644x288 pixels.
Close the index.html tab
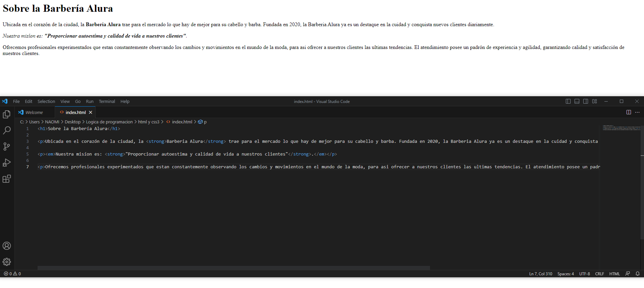click(x=91, y=112)
